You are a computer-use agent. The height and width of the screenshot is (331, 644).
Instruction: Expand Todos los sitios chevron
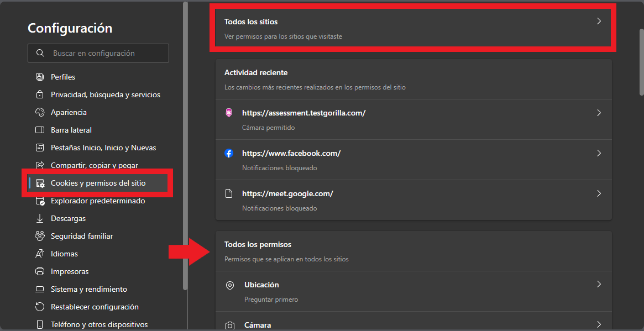click(599, 22)
